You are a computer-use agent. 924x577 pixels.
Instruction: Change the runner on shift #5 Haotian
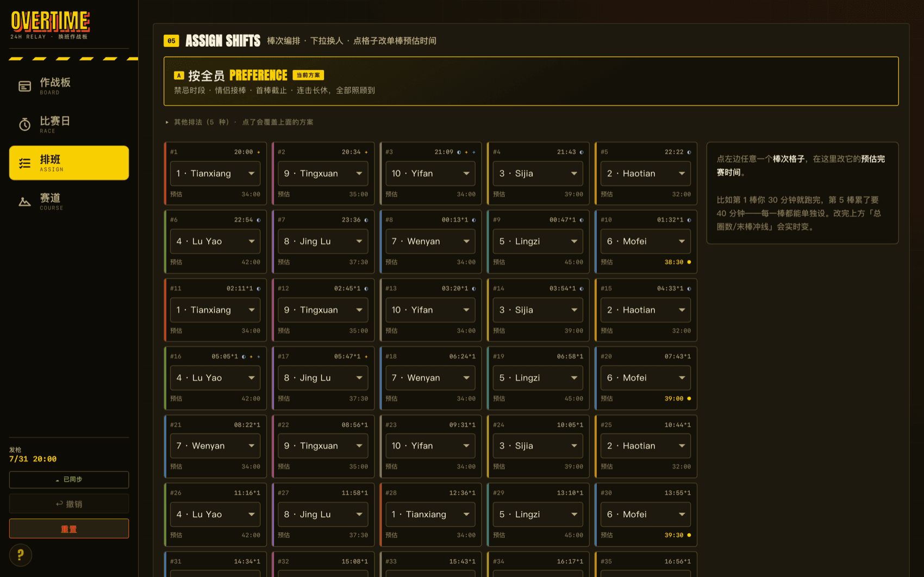click(x=646, y=173)
